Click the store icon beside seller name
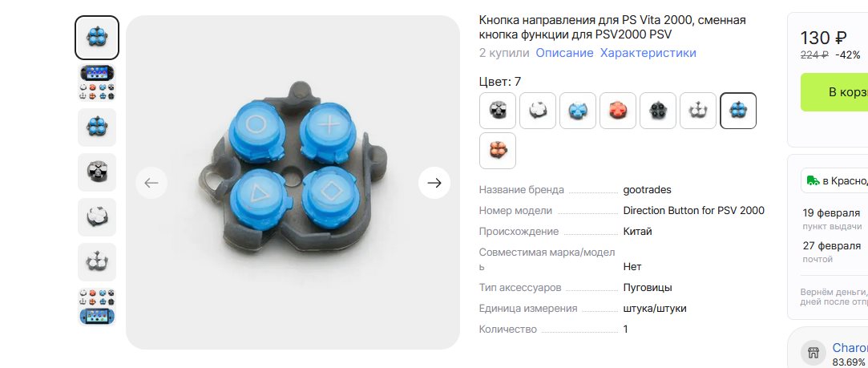 click(813, 353)
